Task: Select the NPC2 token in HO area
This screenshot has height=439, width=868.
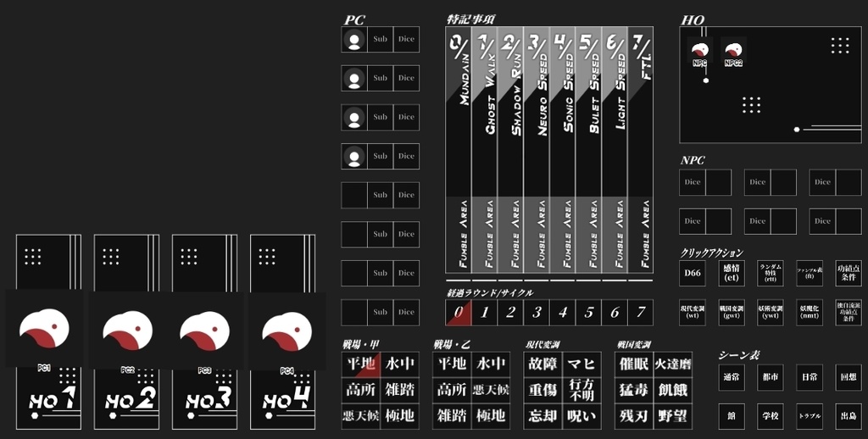Action: 733,52
